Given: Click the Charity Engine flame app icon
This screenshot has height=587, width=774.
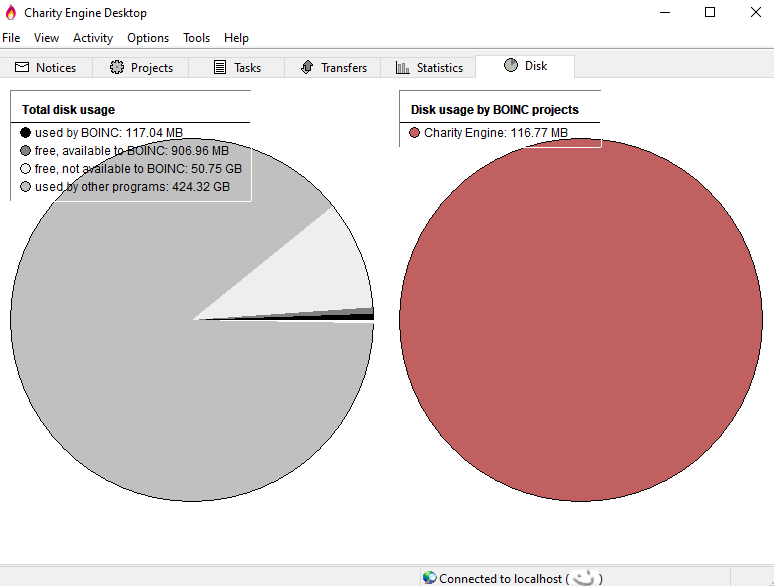Looking at the screenshot, I should click(10, 12).
